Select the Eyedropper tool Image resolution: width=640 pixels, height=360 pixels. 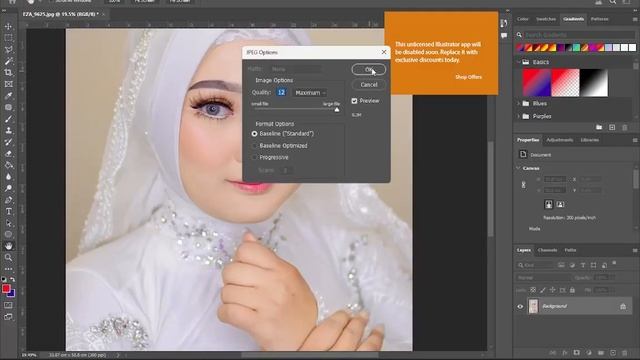[x=8, y=96]
